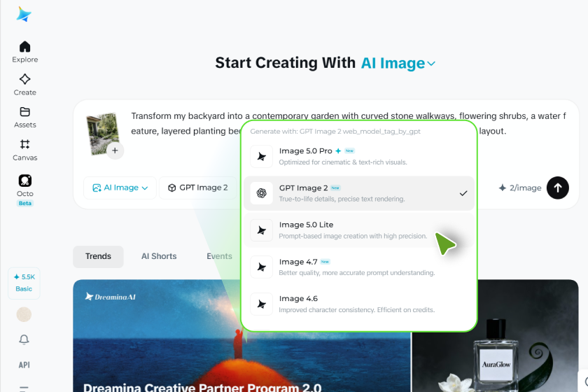Viewport: 588px width, 392px height.
Task: Open the GPT Image 2 model selector
Action: pos(198,188)
